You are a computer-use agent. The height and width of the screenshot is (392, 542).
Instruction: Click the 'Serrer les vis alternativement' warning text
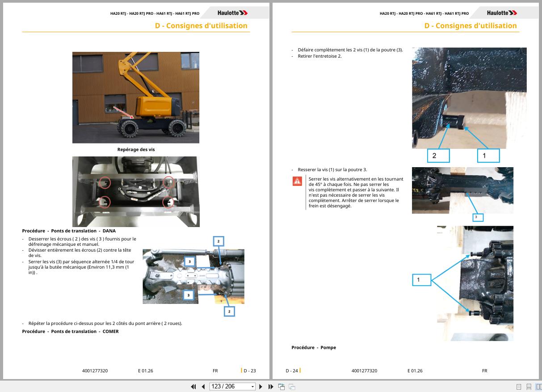[356, 192]
